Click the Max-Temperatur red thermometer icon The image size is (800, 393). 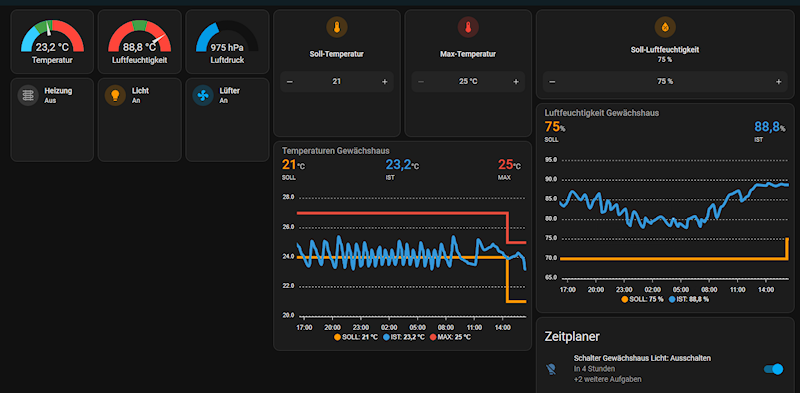tap(468, 27)
